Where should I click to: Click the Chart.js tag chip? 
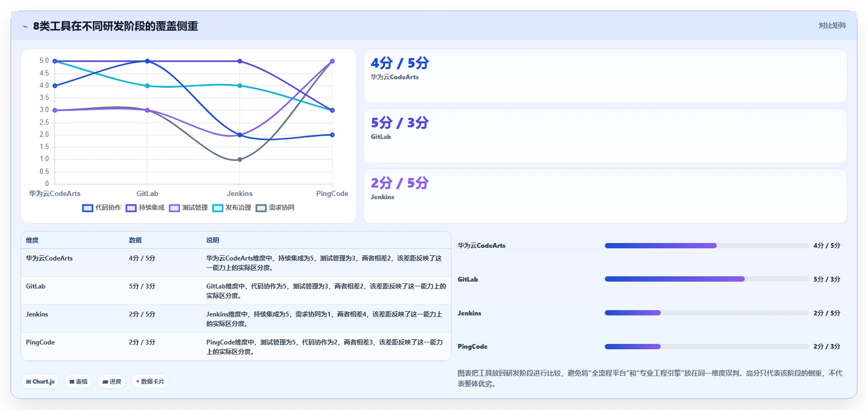pos(40,381)
